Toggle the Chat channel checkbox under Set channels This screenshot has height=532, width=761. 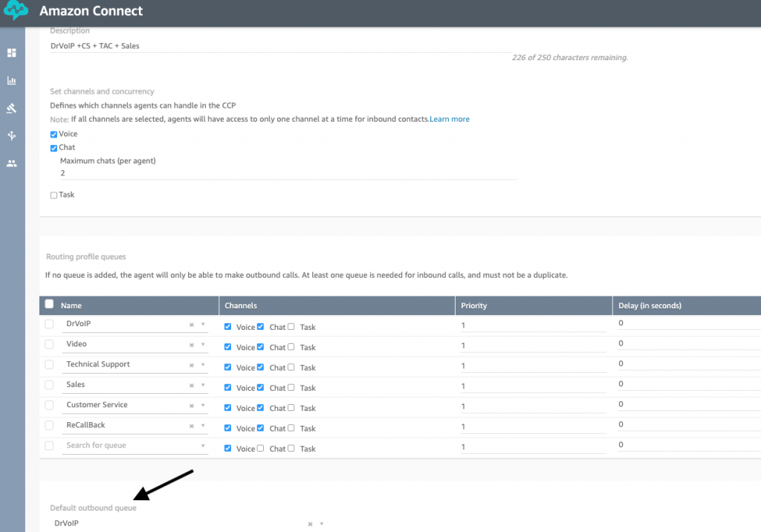(x=54, y=148)
